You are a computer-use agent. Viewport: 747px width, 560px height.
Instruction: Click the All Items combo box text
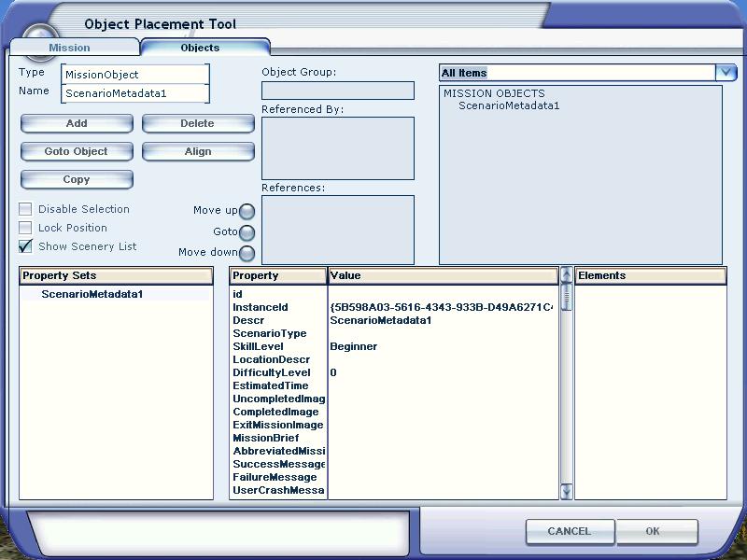[x=464, y=73]
